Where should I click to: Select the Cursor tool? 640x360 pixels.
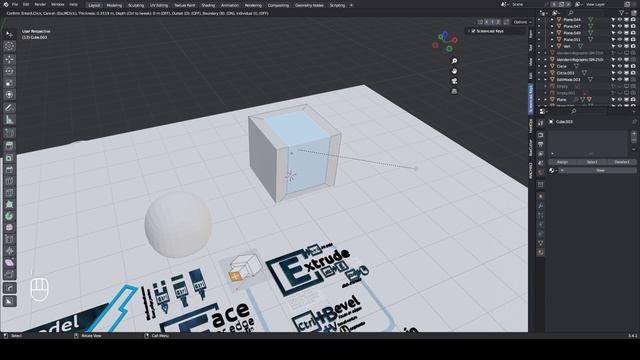[9, 46]
